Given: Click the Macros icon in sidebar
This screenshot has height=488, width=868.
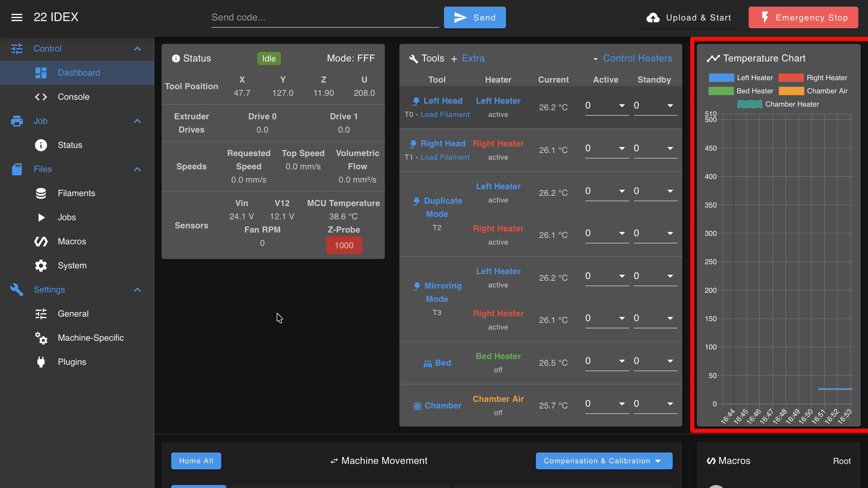Looking at the screenshot, I should 41,242.
